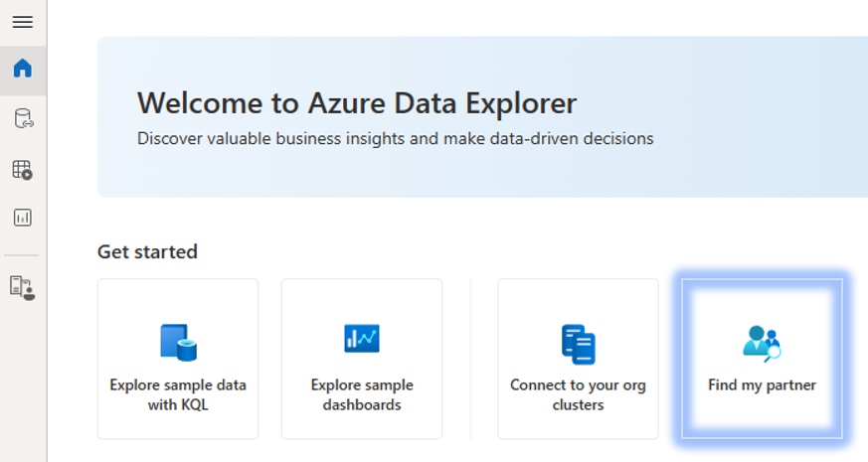The image size is (868, 462).
Task: Click the vertical divider between the cards
Action: click(x=470, y=358)
